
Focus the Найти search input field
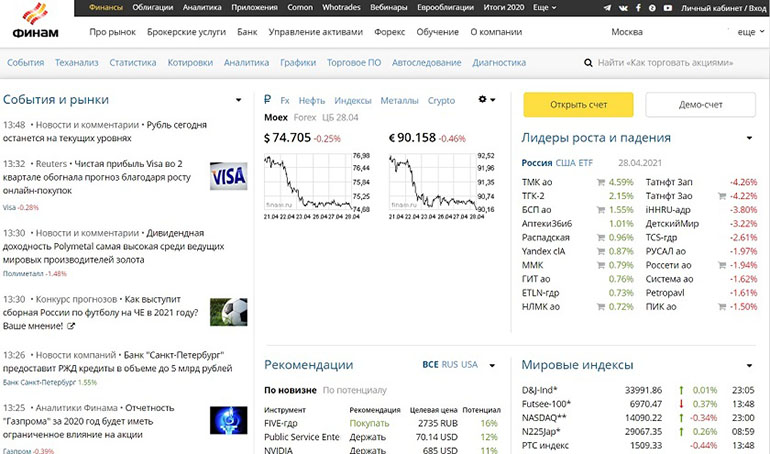click(665, 63)
